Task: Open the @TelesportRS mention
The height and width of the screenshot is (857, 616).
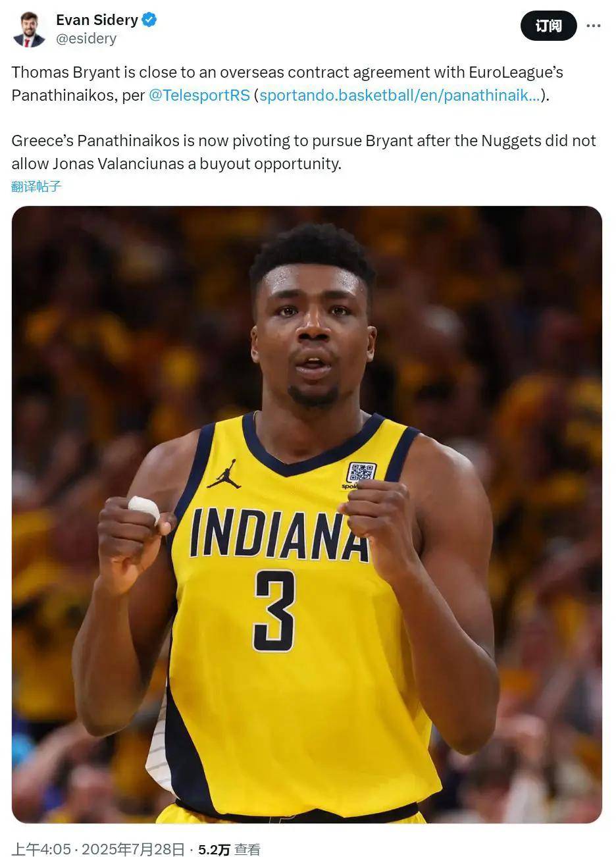Action: 199,95
